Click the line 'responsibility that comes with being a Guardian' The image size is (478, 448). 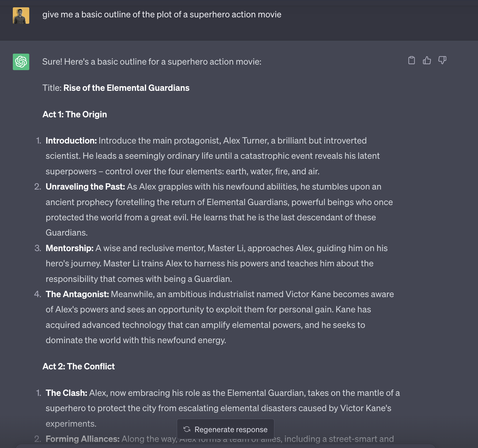[139, 279]
